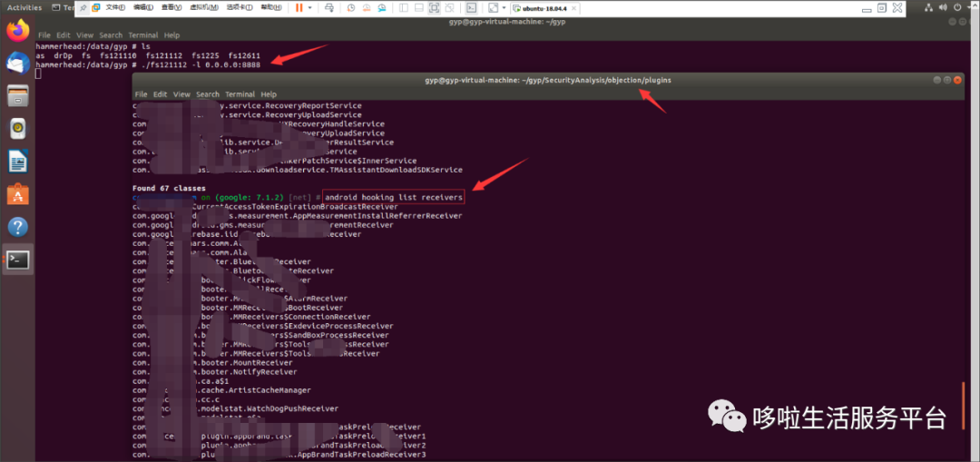Screen dimensions: 980x462
Task: Open the VMware 文件(F) menu
Action: [x=115, y=7]
